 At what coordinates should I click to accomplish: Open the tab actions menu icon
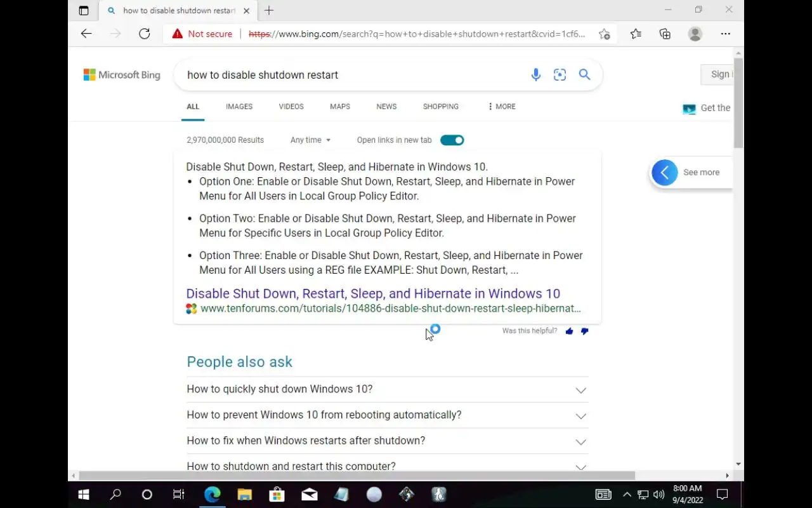(x=84, y=10)
